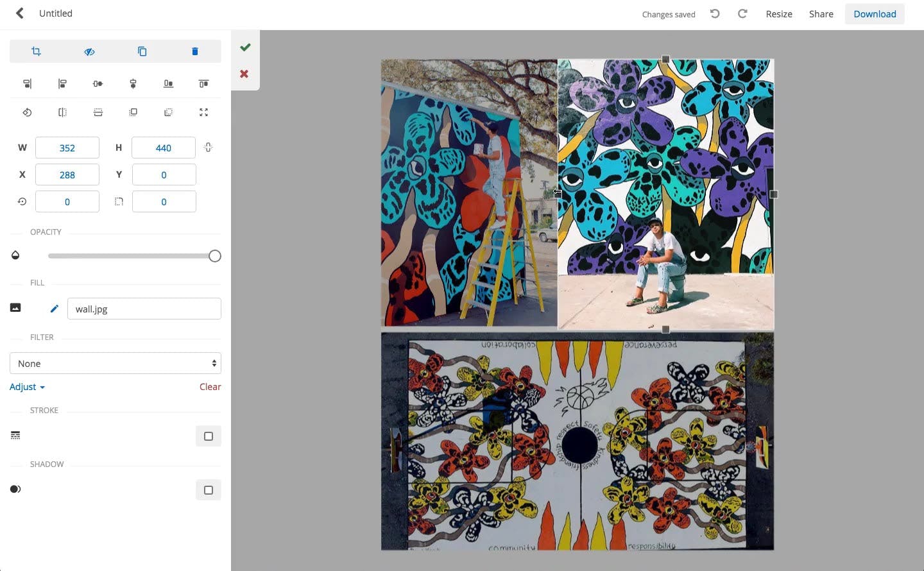Focus the height field showing 440
The height and width of the screenshot is (571, 924).
164,148
